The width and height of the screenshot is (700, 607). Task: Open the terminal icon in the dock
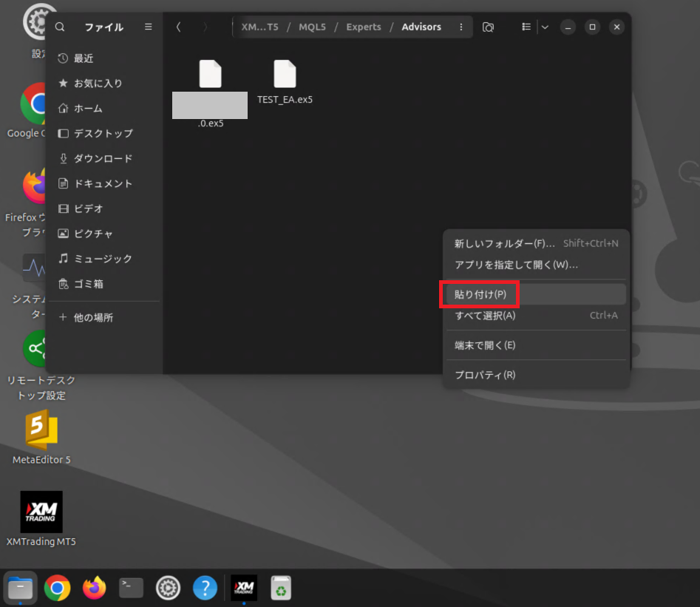pos(131,588)
